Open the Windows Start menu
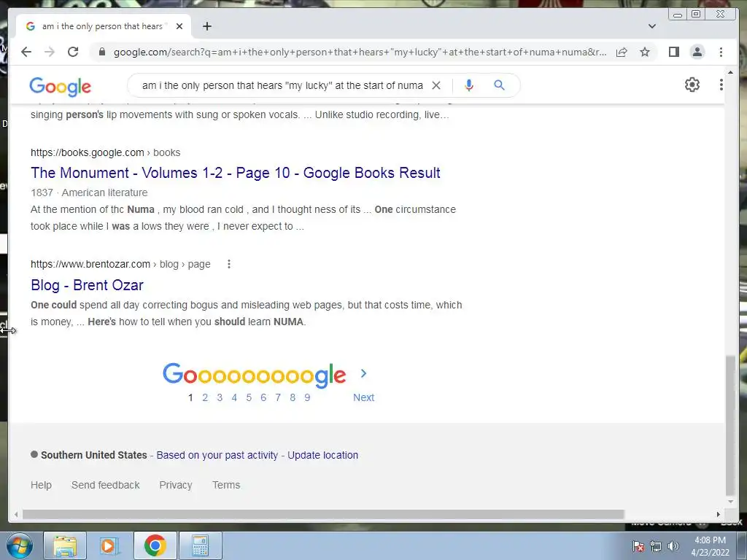 [19, 545]
